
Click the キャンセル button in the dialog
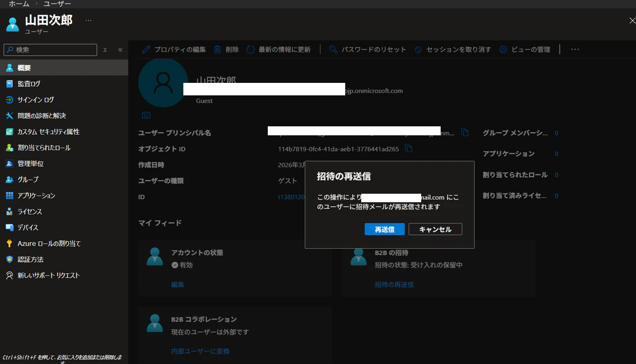click(x=435, y=229)
